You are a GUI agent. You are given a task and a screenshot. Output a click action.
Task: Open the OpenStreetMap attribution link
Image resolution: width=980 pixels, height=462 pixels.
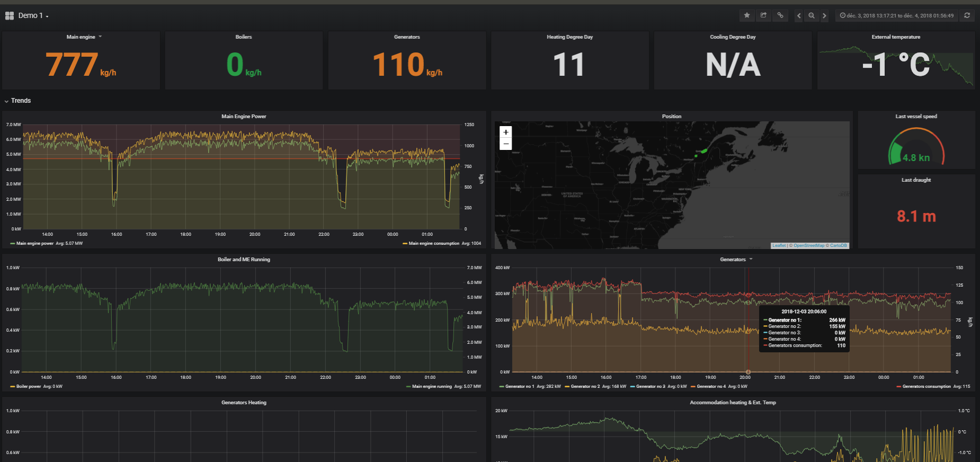(x=809, y=245)
